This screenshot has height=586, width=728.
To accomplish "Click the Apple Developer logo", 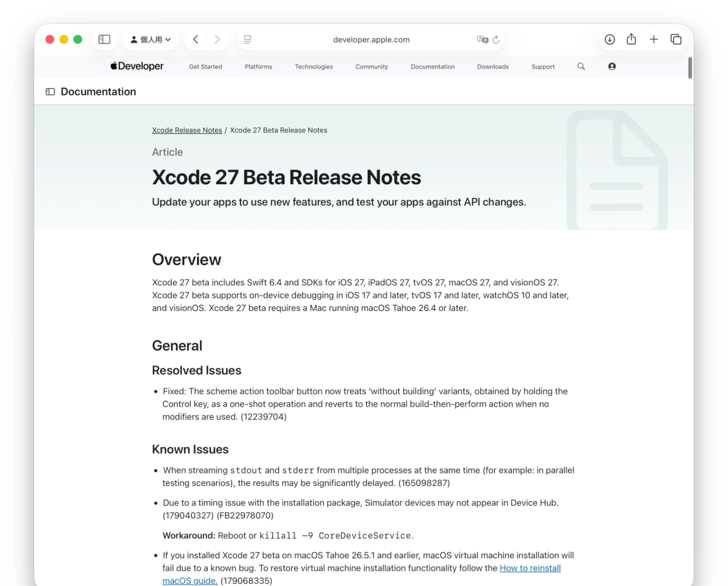I will click(x=137, y=66).
